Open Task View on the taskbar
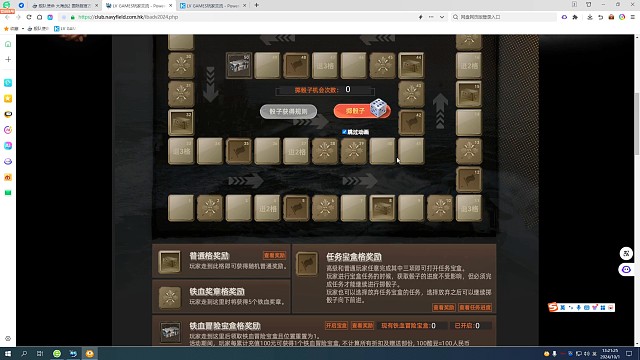Screen dimensions: 640x360 click(40, 353)
